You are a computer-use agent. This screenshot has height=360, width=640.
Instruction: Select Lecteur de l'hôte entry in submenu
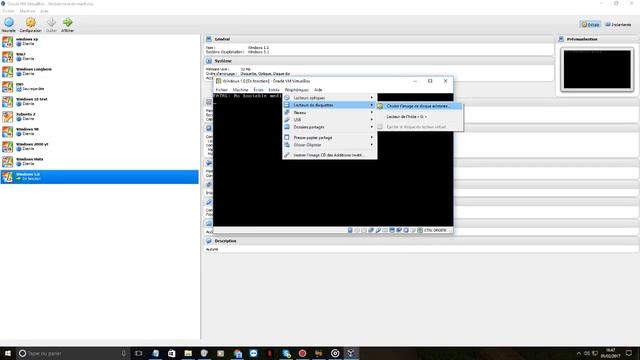click(x=420, y=117)
